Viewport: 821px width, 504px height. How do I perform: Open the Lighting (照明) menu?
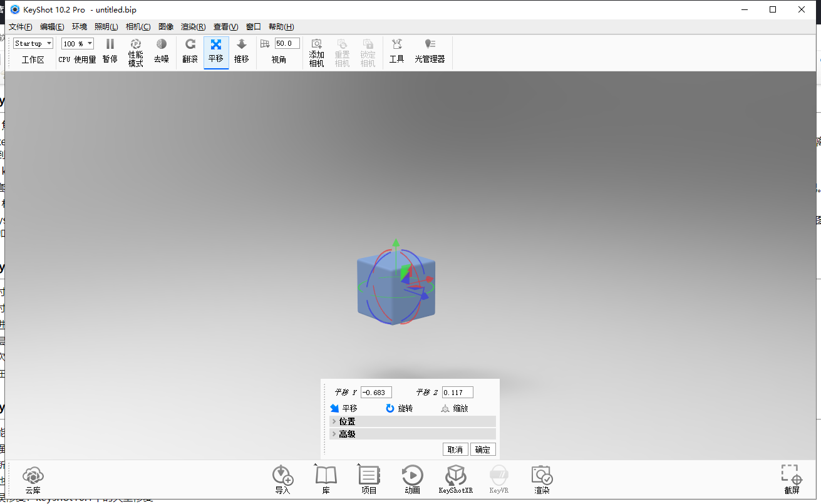click(x=106, y=27)
